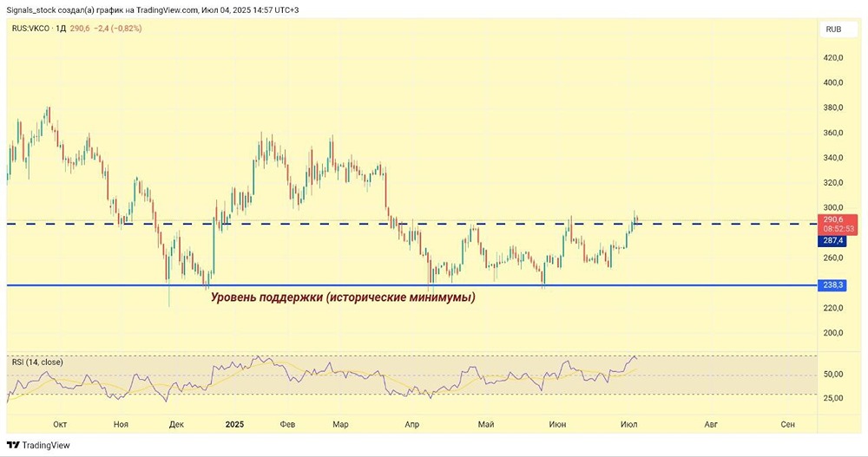868x457 pixels.
Task: Click the '1Д' timeframe label
Action: 61,29
